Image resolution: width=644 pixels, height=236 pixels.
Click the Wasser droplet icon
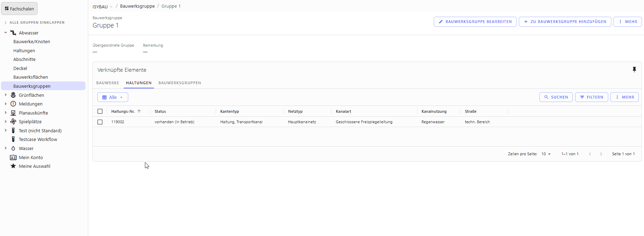[13, 148]
